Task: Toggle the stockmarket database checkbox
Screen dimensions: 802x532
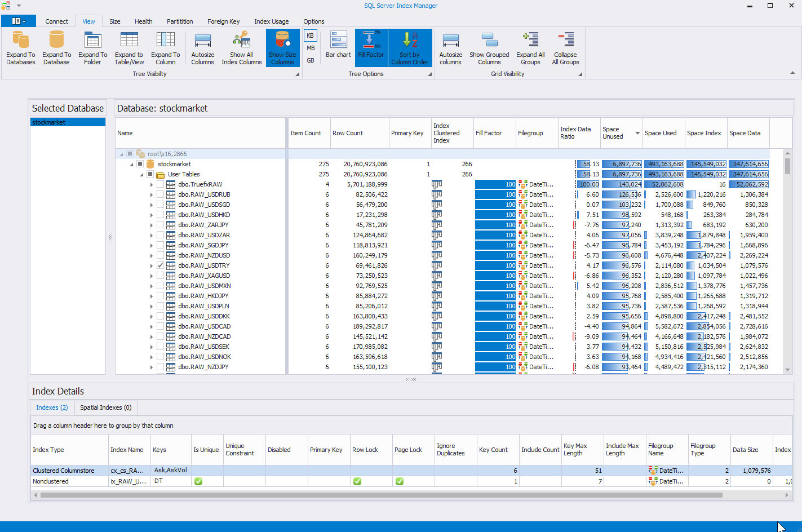Action: click(140, 164)
